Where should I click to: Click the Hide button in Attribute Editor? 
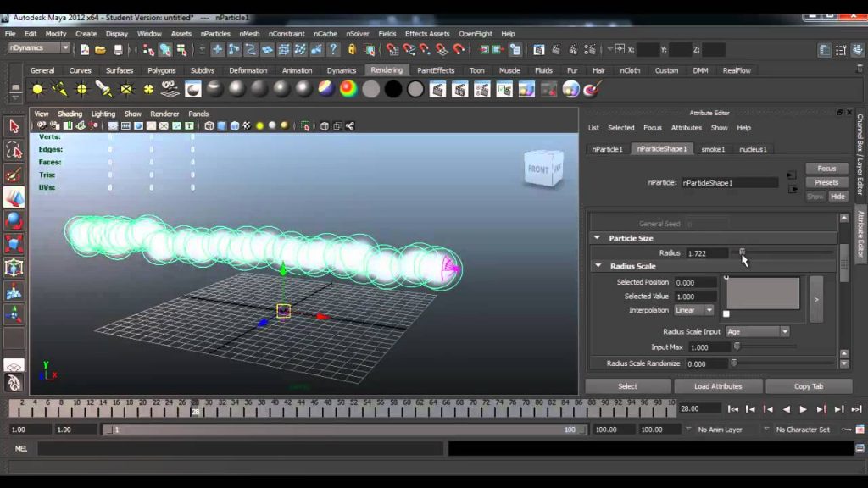click(837, 197)
